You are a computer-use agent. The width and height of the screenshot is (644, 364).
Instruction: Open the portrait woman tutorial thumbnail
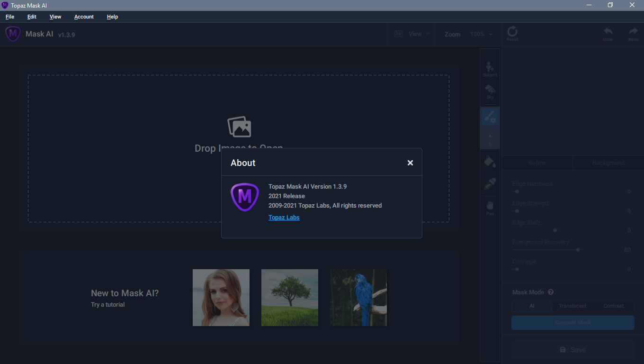[x=221, y=298]
